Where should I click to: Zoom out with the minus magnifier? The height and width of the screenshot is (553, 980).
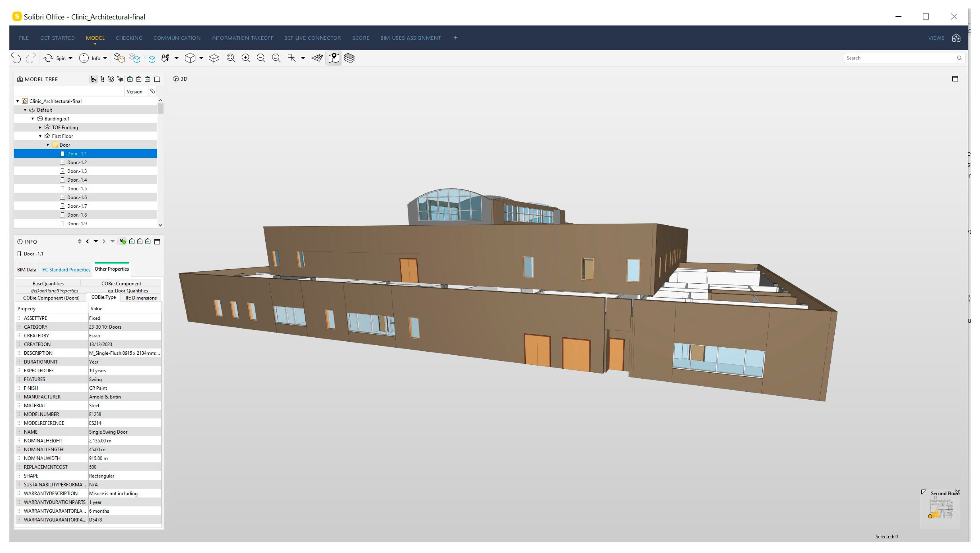(x=261, y=58)
